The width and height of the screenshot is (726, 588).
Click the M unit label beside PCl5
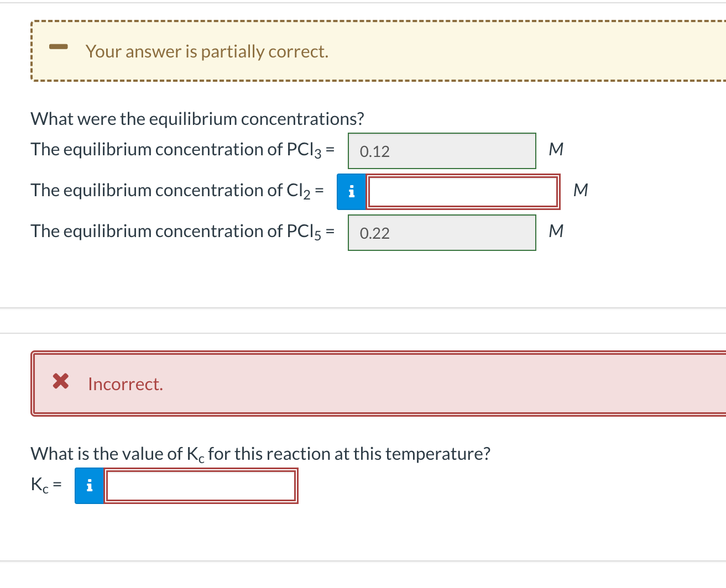click(x=556, y=231)
